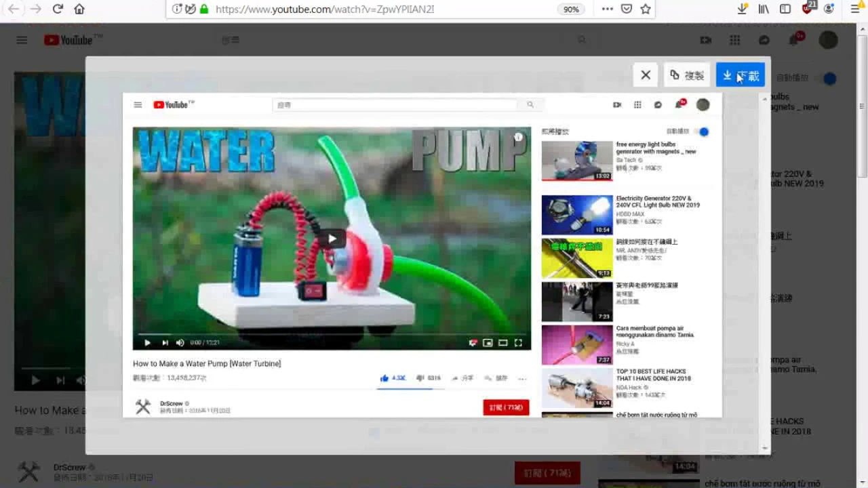Select the youtube.com URL in the address bar
Image resolution: width=868 pixels, height=488 pixels.
click(325, 9)
